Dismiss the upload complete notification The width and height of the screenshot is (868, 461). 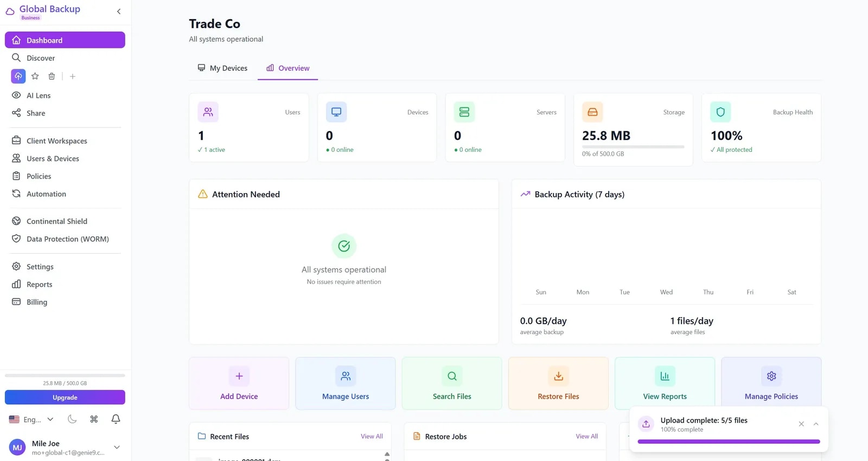coord(801,424)
